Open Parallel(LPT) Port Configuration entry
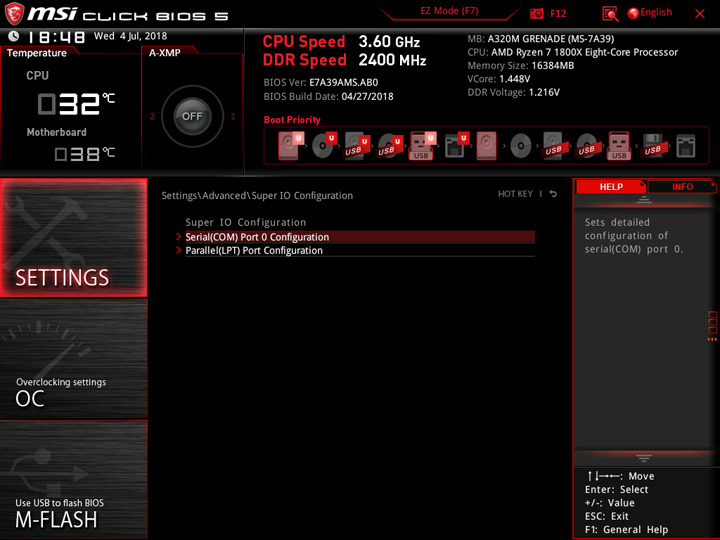The width and height of the screenshot is (720, 540). [x=360, y=250]
